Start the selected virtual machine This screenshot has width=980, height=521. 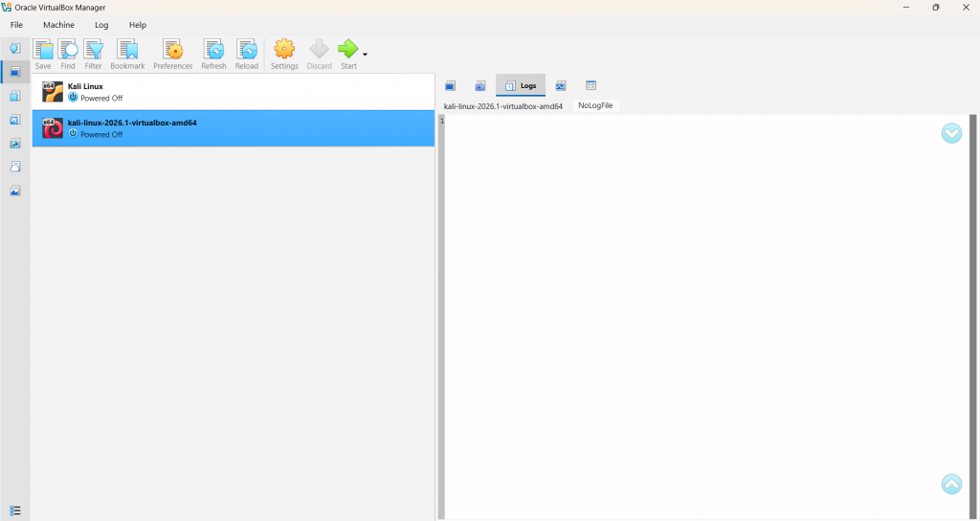pos(348,55)
